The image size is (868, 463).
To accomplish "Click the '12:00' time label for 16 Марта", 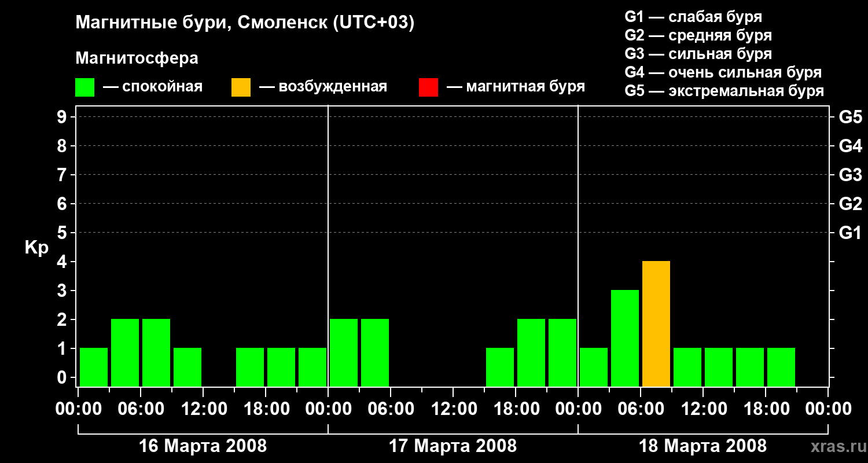I will coord(203,409).
